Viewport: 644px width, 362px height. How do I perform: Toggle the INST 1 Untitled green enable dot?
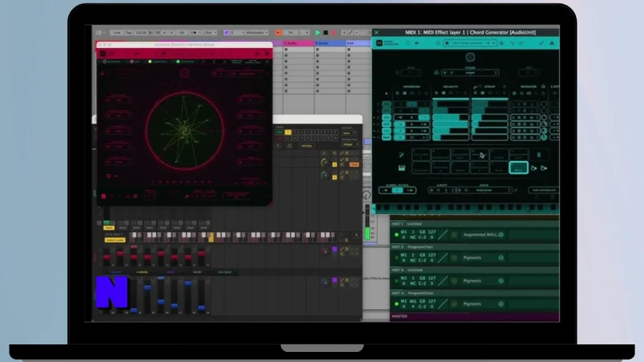tap(396, 235)
